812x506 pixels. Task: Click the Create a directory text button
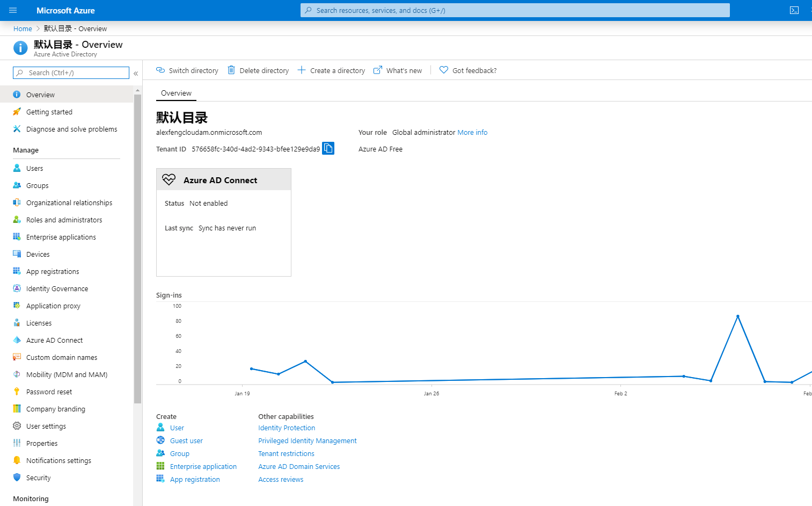(338, 70)
